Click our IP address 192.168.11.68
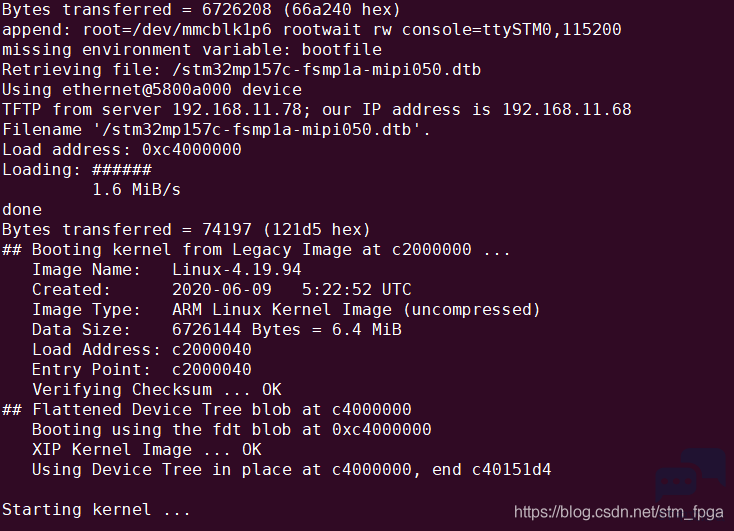This screenshot has width=734, height=531. tap(566, 110)
